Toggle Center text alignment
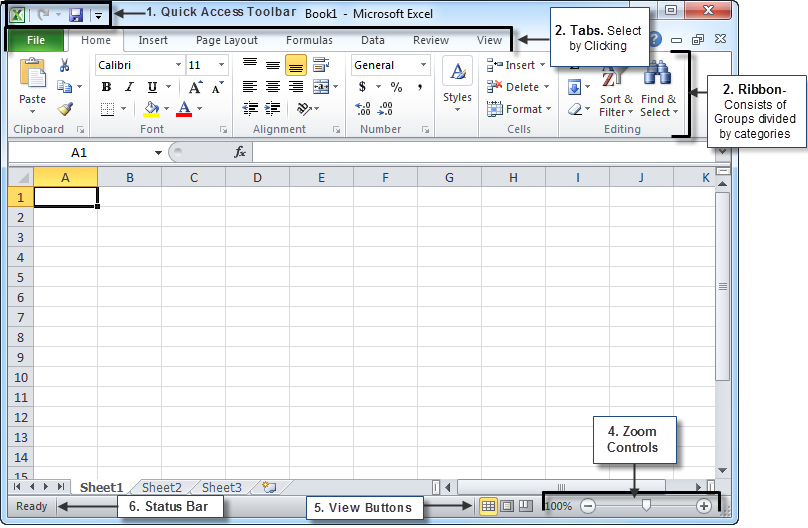Screen dimensions: 808x528 pos(273,87)
